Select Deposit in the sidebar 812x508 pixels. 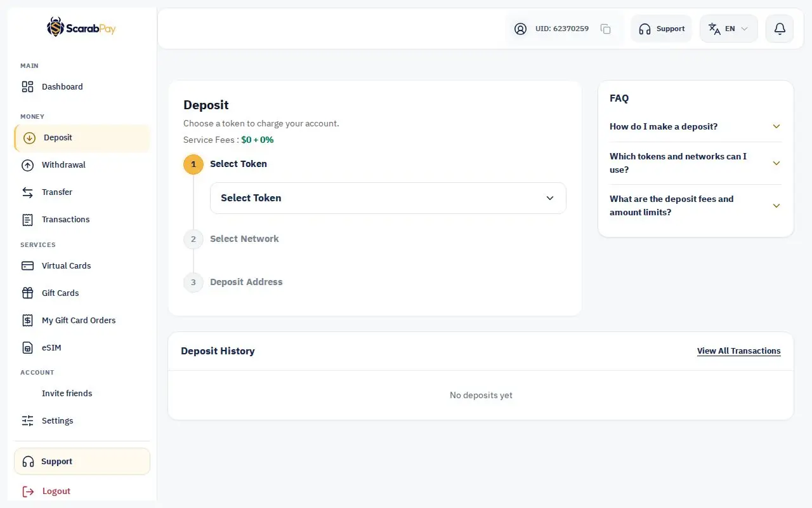point(82,138)
